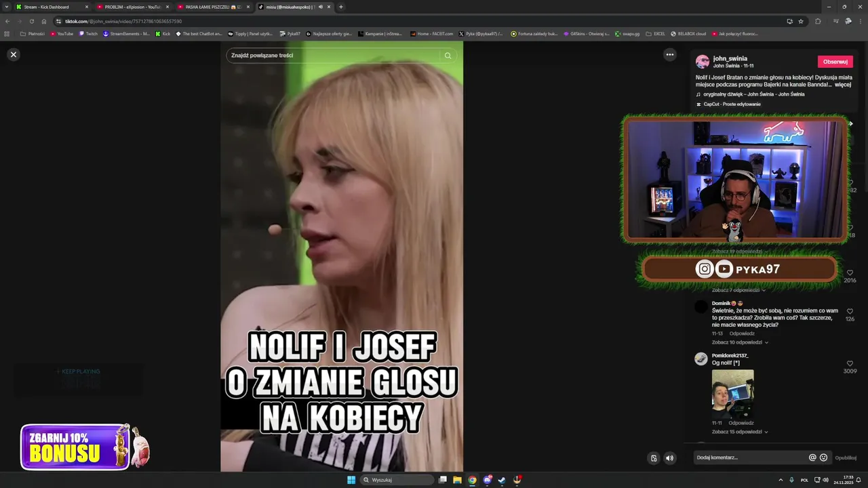This screenshot has width=868, height=488.
Task: Open the microphone tray icon
Action: [x=791, y=480]
